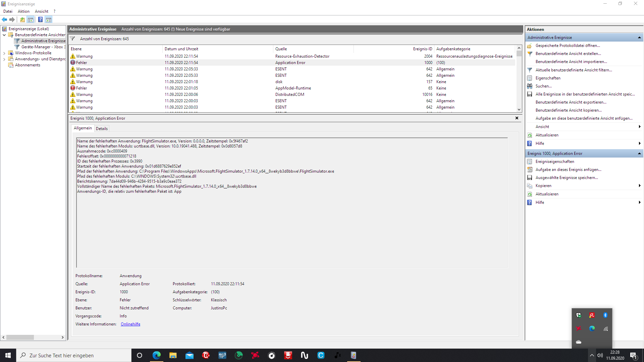Open the notification center icon

click(634, 355)
